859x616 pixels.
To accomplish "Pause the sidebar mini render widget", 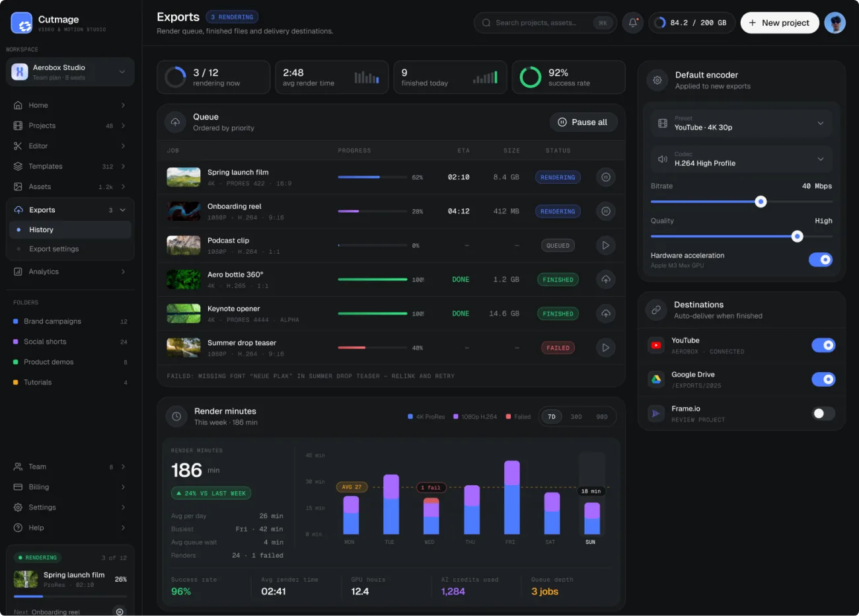I will [x=119, y=611].
